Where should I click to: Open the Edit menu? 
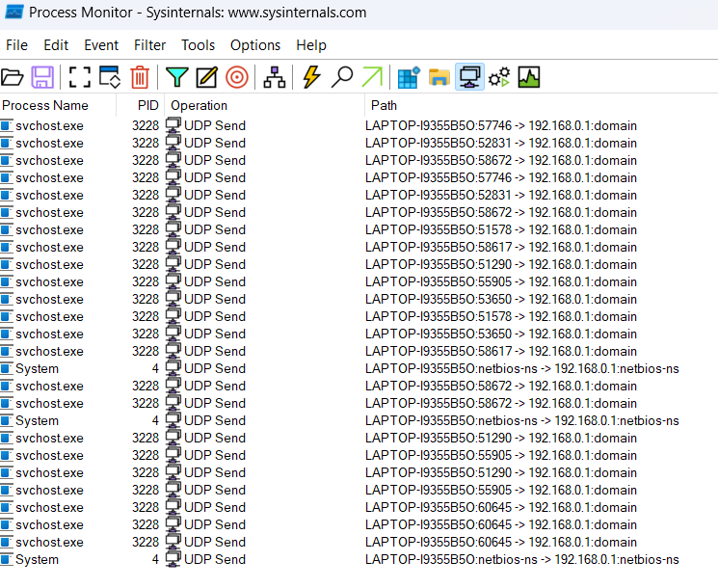tap(56, 45)
